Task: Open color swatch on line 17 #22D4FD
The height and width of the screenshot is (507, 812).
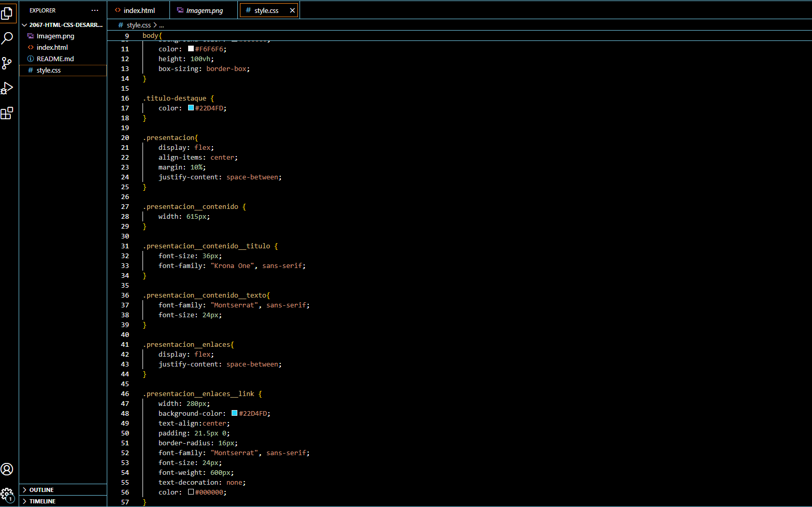Action: tap(191, 108)
